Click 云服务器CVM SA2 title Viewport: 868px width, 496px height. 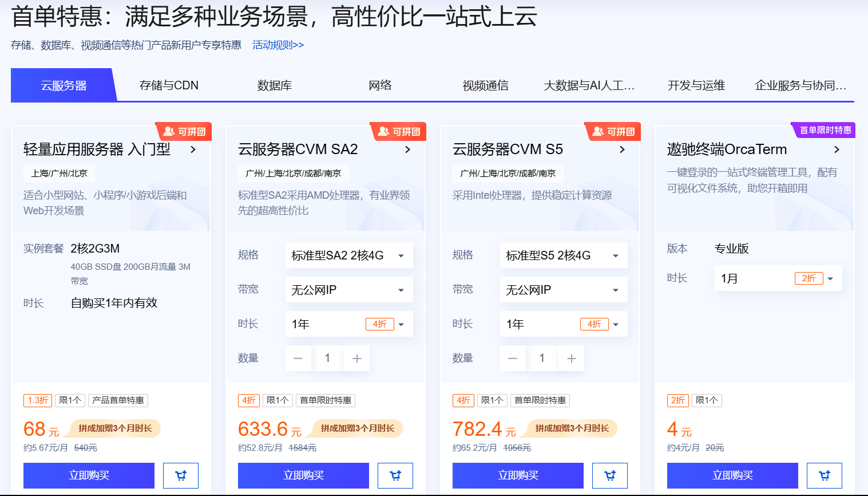tap(298, 149)
